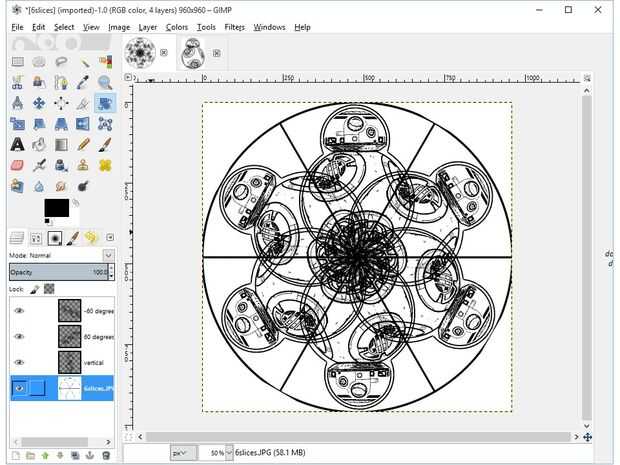The width and height of the screenshot is (620, 465).
Task: Open the dock tab configuration menu button
Action: [110, 237]
